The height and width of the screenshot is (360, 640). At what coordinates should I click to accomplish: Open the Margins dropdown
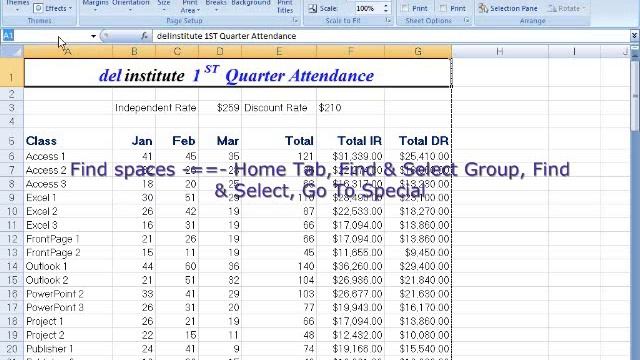95,5
